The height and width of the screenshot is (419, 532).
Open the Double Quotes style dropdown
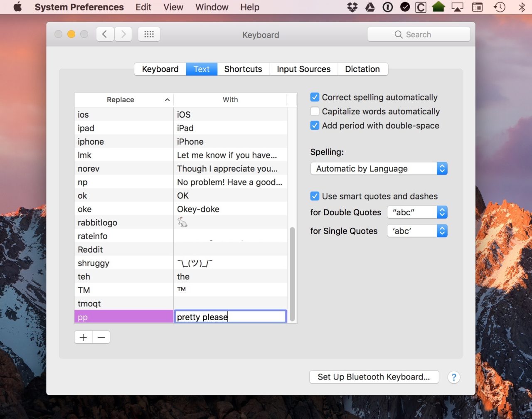click(x=417, y=212)
